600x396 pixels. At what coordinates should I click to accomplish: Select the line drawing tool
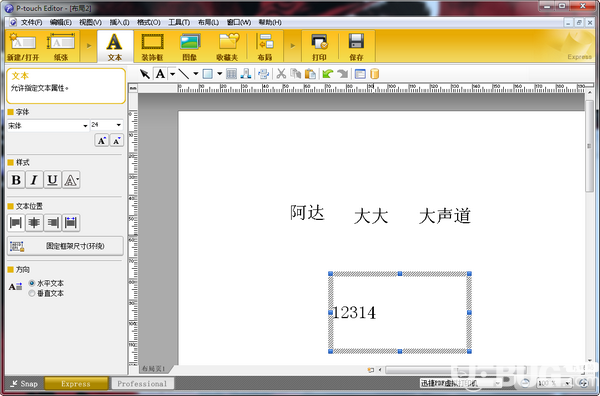[x=184, y=74]
